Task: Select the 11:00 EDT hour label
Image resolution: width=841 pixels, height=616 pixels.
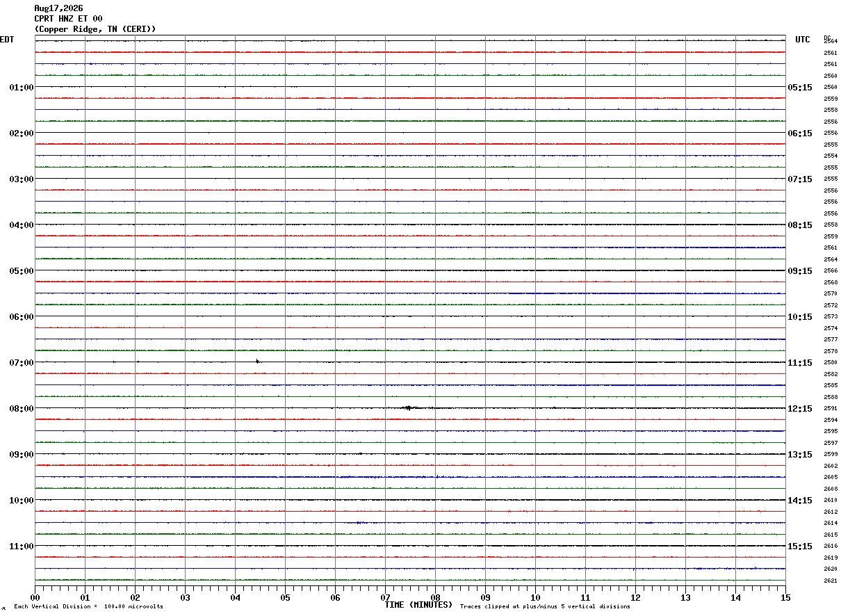Action: point(22,546)
